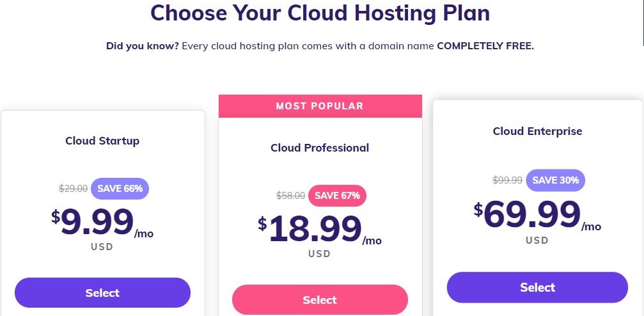Click the $9.99 monthly price
Image resolution: width=644 pixels, height=316 pixels.
102,223
